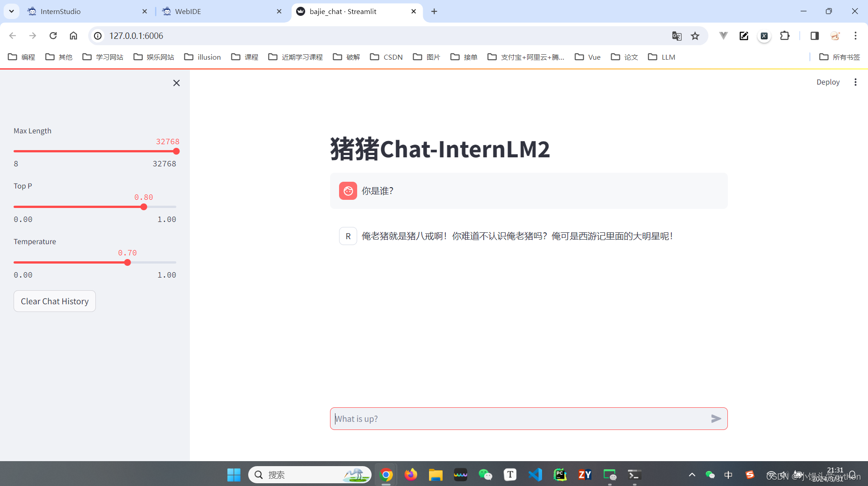Open the 其他 bookmark folder
Image resolution: width=868 pixels, height=486 pixels.
[59, 57]
